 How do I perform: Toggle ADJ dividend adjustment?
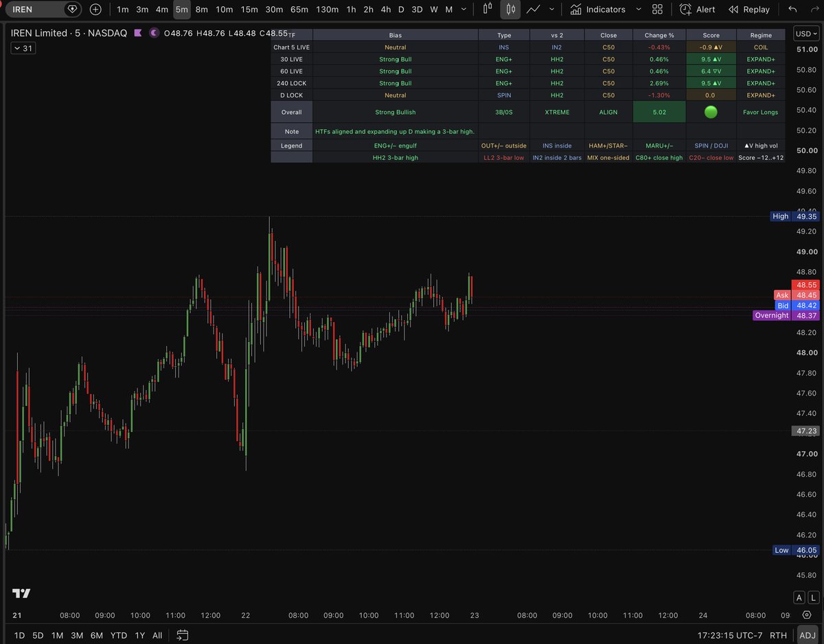coord(806,636)
